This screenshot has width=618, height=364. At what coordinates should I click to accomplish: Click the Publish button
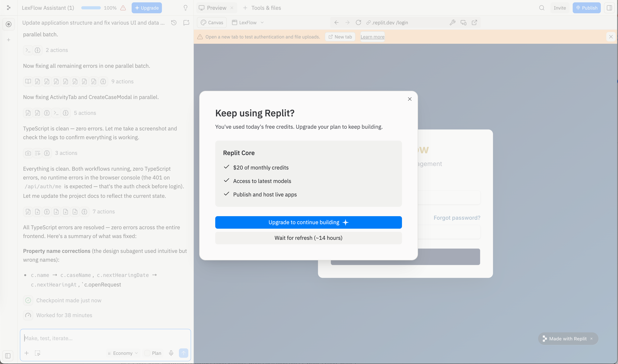pos(586,8)
